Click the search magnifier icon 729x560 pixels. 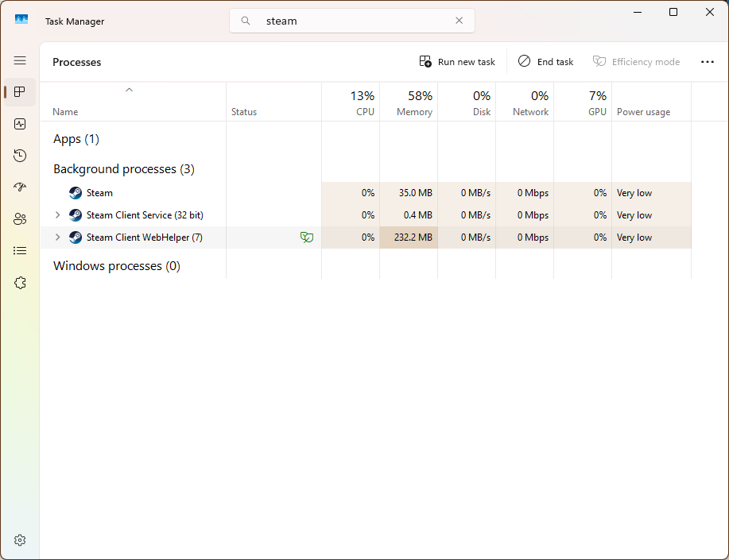pos(246,21)
